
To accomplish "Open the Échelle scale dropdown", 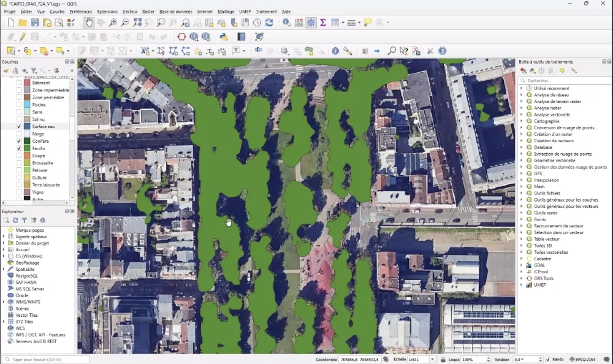I will (432, 359).
